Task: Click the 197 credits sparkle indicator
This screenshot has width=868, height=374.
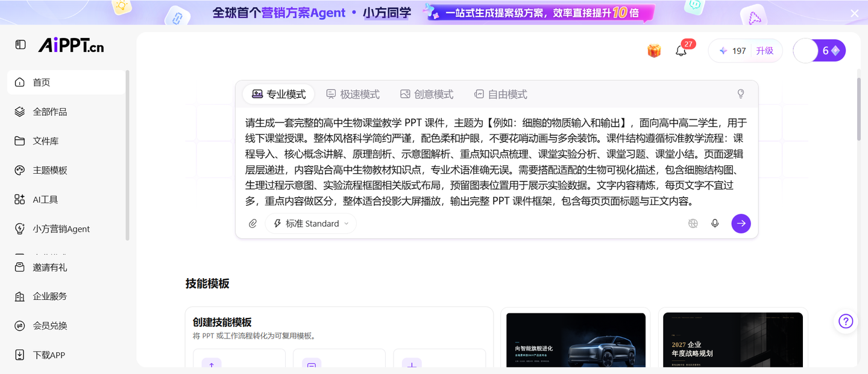Action: point(732,51)
